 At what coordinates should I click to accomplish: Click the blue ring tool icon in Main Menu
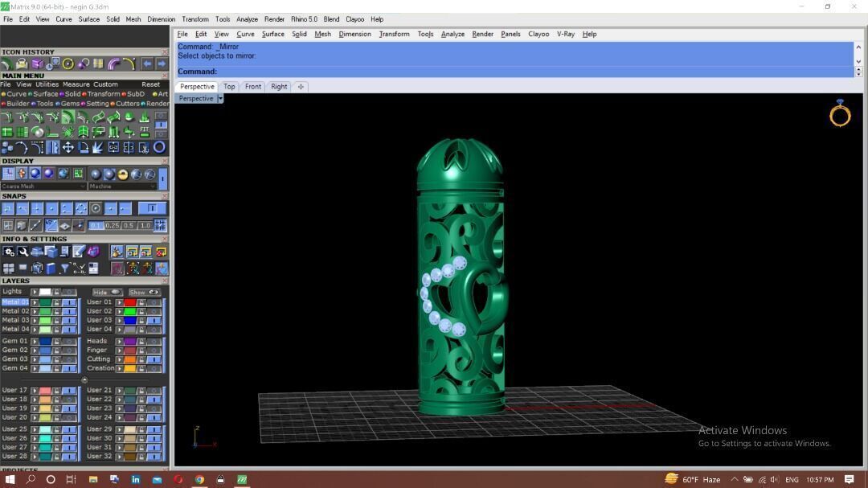159,147
